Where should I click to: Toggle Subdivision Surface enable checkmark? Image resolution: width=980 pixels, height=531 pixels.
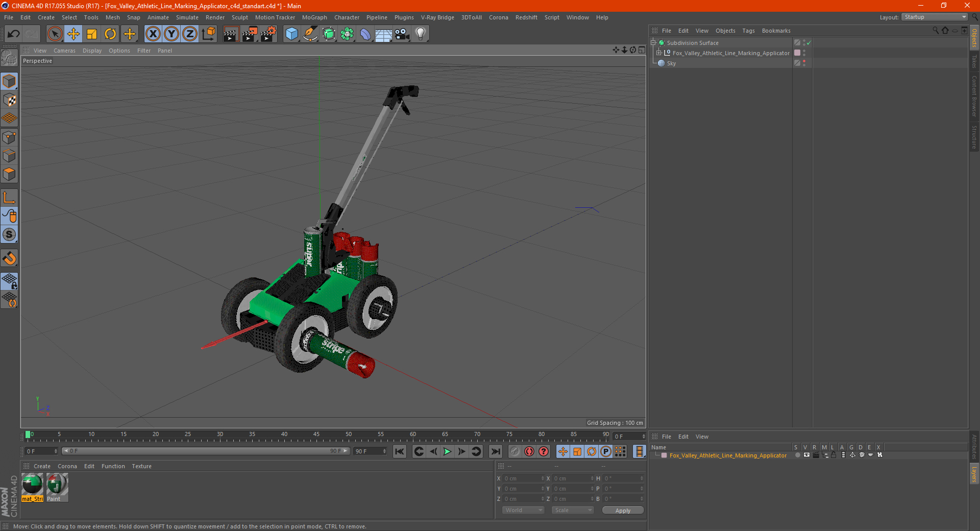(x=809, y=43)
